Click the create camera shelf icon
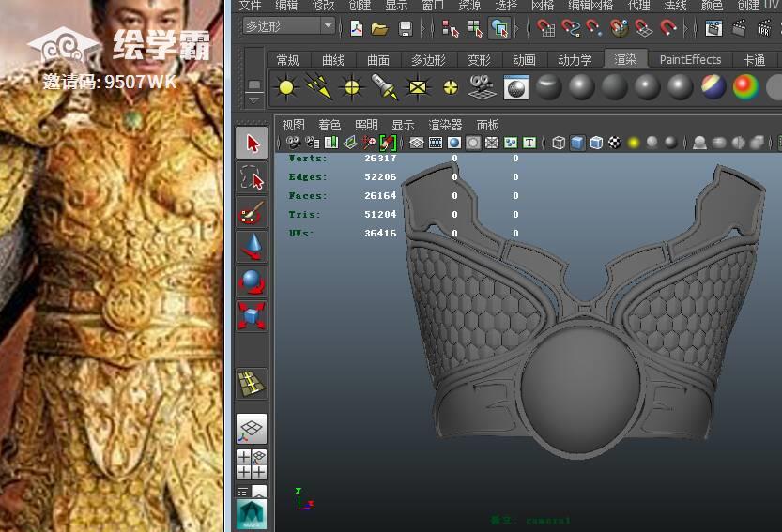This screenshot has height=532, width=782. [483, 88]
